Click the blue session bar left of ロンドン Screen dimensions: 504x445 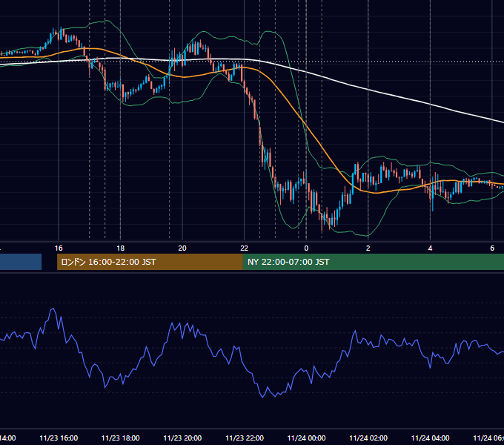pyautogui.click(x=21, y=262)
